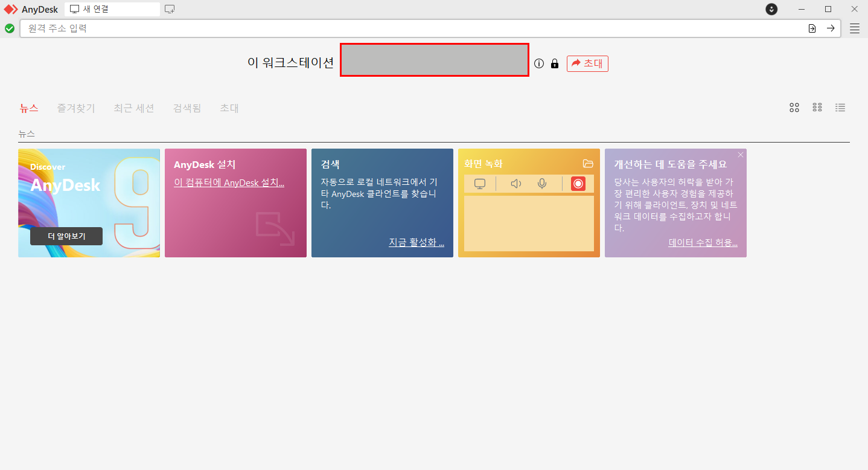Switch to list view layout

840,108
